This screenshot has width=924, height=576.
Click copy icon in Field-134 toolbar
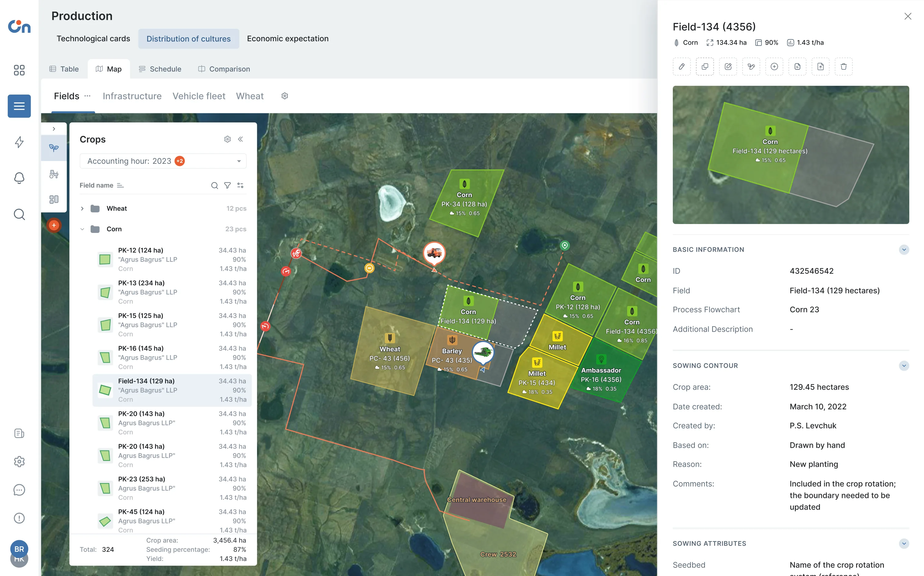click(705, 67)
